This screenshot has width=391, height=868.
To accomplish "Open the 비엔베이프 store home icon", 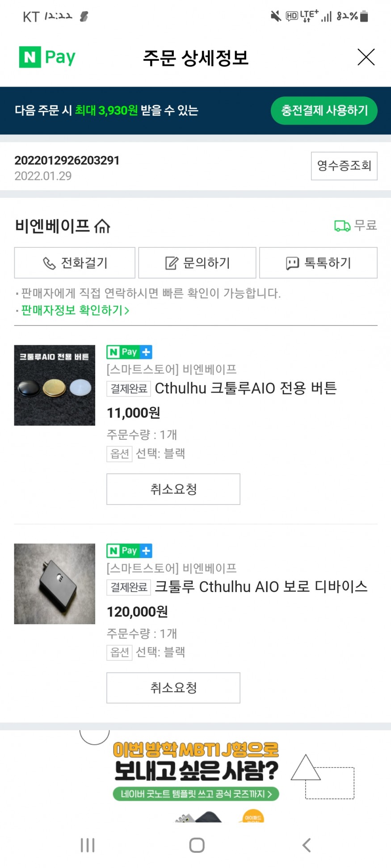I will (x=102, y=226).
